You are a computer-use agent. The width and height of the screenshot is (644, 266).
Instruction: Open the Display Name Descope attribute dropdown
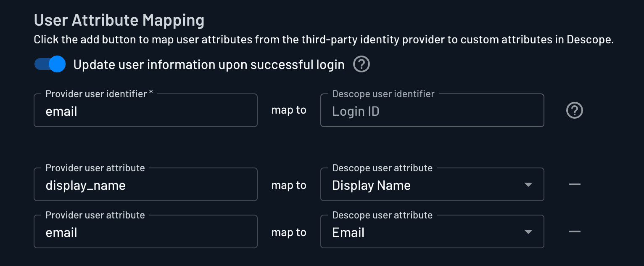pyautogui.click(x=432, y=184)
